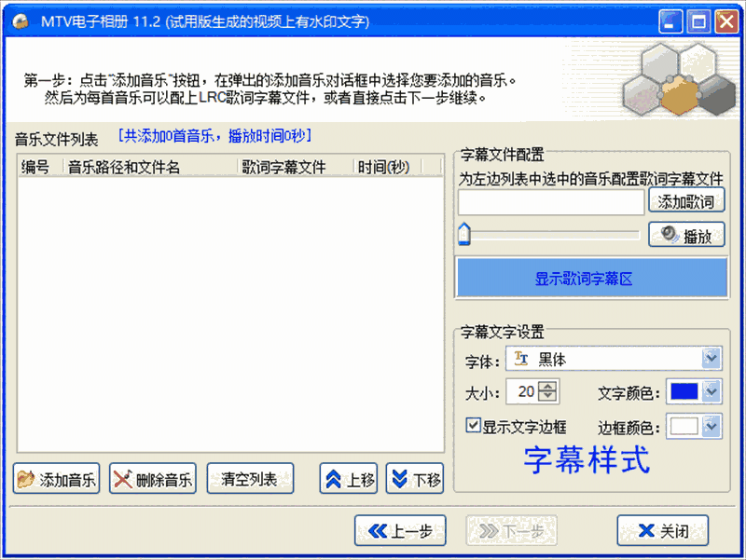Play the music with the 播放 button
This screenshot has height=560, width=746.
(686, 235)
